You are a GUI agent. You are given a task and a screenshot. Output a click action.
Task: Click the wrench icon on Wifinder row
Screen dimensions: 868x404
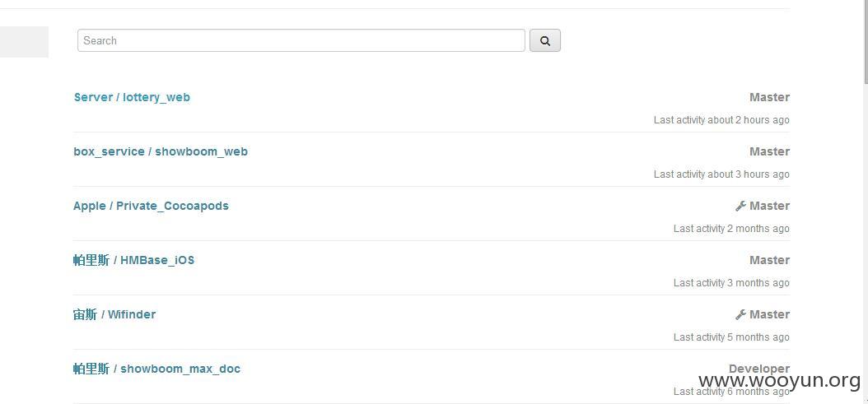740,315
